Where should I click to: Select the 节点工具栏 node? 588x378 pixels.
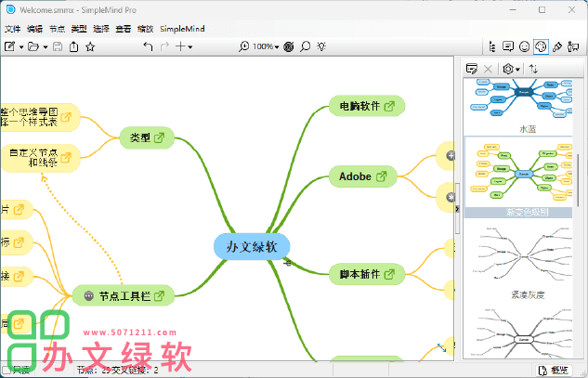[123, 296]
